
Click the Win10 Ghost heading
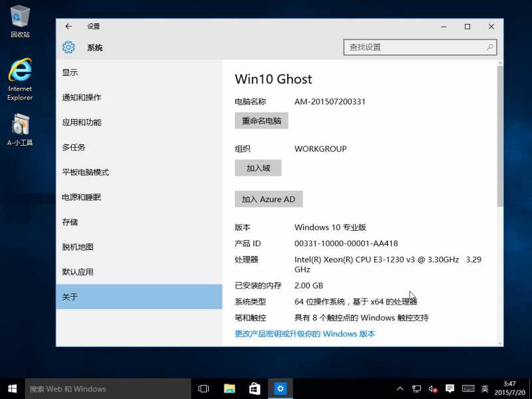[273, 79]
